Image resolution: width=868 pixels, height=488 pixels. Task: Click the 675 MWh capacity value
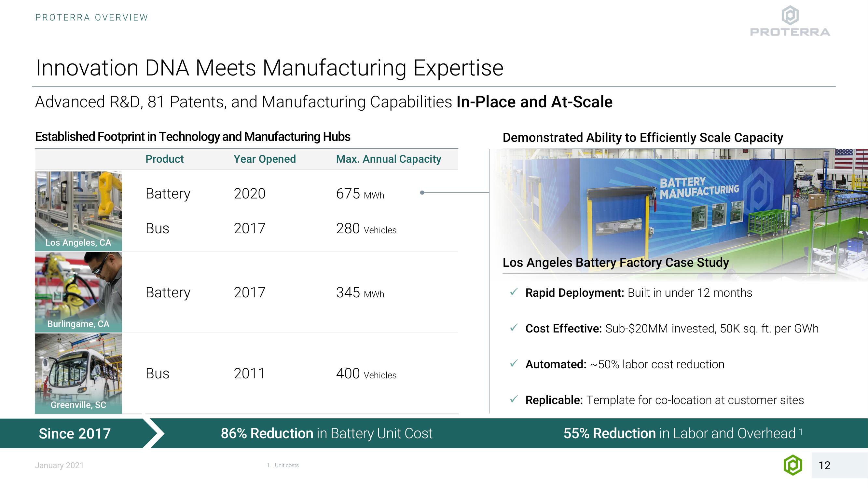pos(360,194)
